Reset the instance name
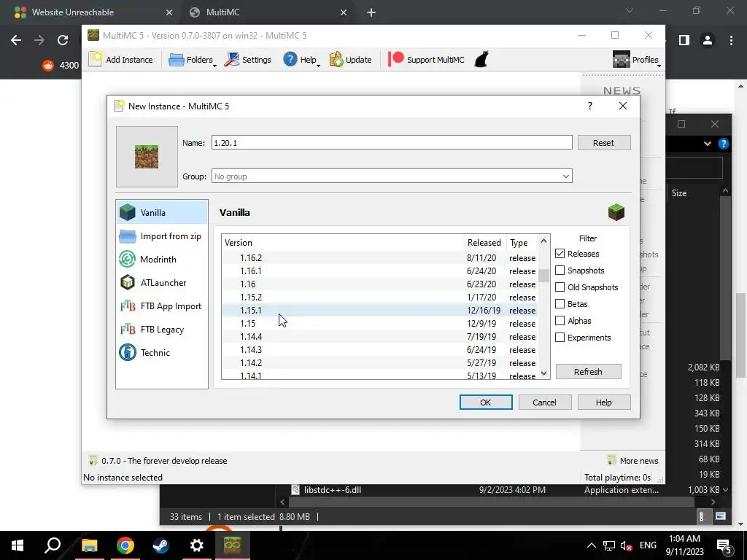The width and height of the screenshot is (747, 560). (x=603, y=142)
